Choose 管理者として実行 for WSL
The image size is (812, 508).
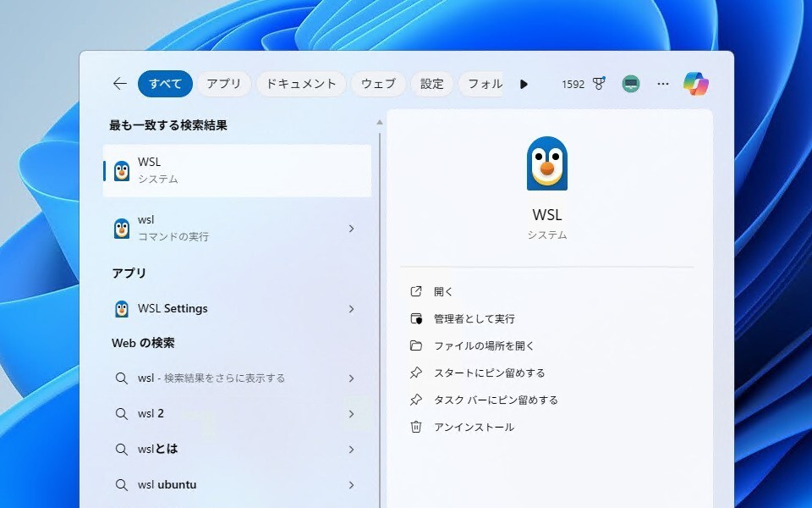475,319
